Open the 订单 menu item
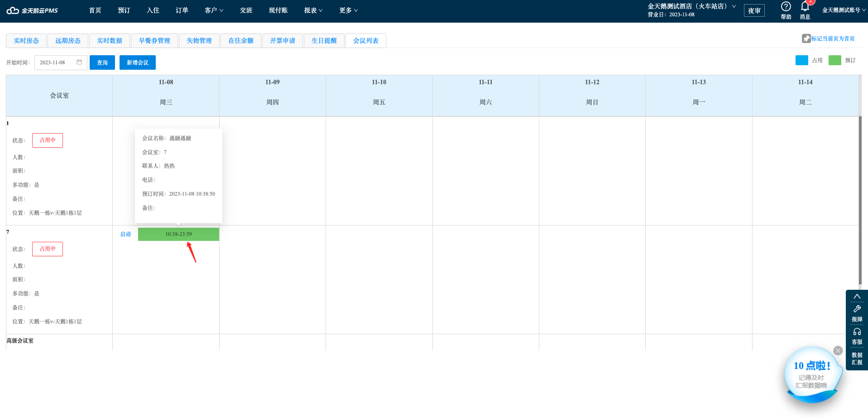This screenshot has width=868, height=417. [182, 10]
